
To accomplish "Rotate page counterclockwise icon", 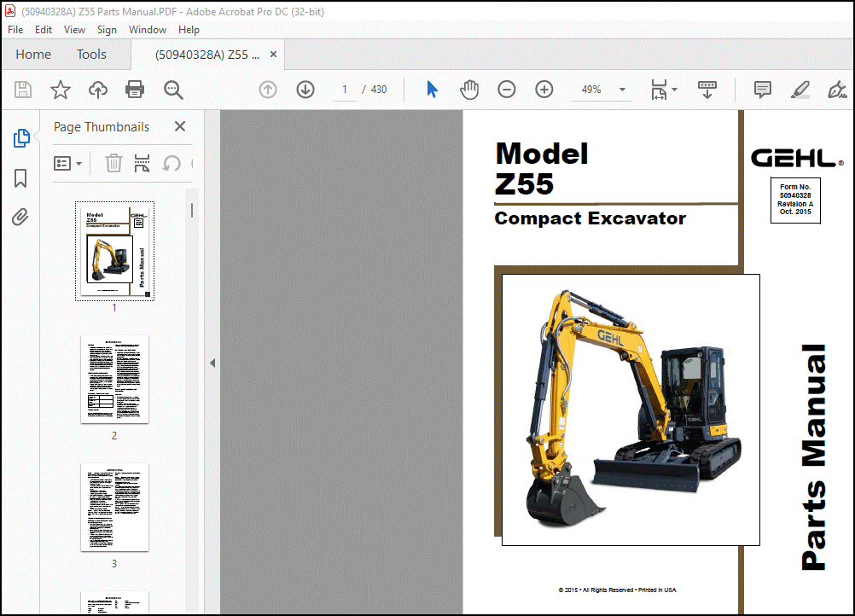I will point(172,163).
